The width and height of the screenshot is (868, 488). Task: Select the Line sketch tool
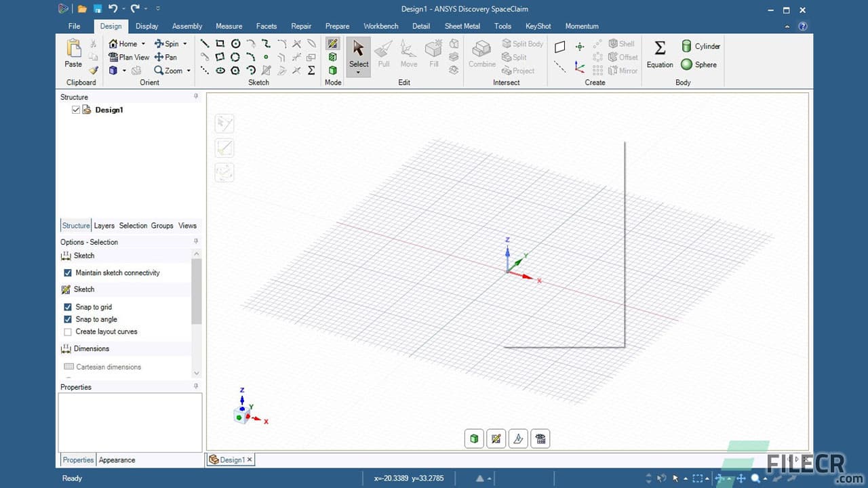[x=204, y=43]
